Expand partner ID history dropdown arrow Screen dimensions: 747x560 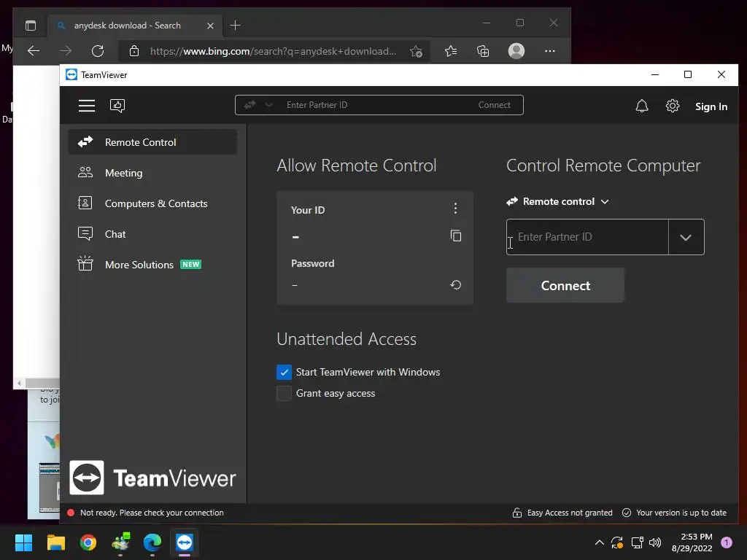click(x=686, y=237)
